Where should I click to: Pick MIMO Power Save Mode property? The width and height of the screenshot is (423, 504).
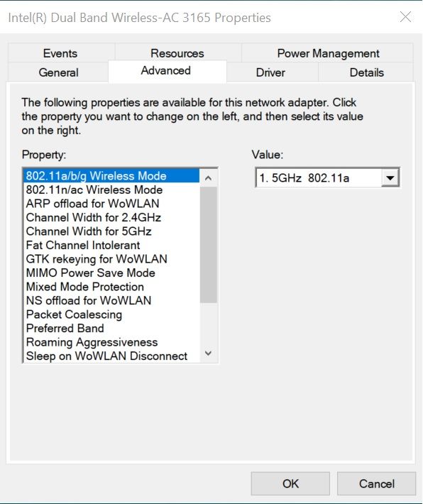[111, 273]
